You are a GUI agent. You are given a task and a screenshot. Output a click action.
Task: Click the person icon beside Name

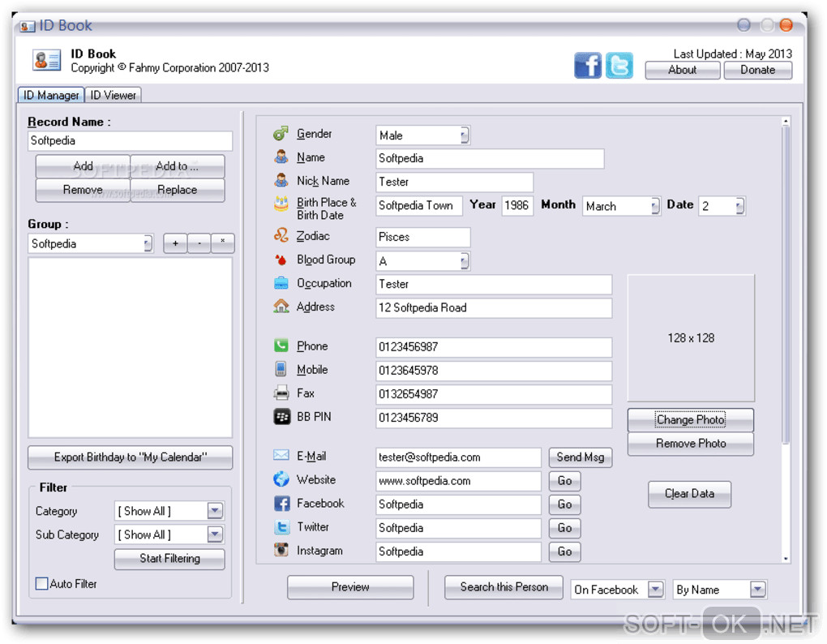(x=281, y=157)
